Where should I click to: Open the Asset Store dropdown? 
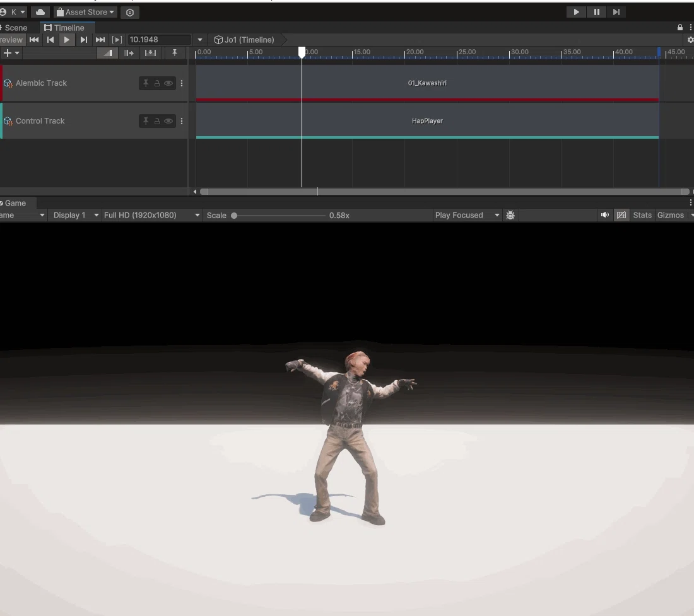[x=85, y=12]
